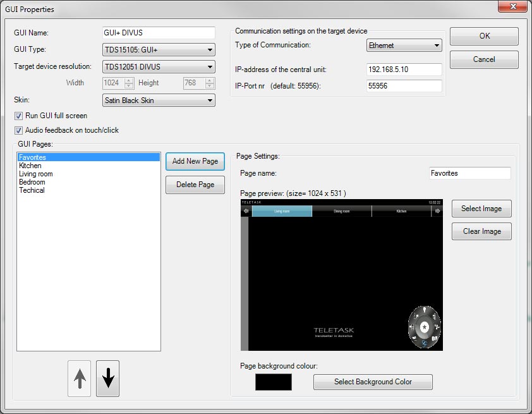Click the Select Image button
The height and width of the screenshot is (414, 532).
coord(481,209)
